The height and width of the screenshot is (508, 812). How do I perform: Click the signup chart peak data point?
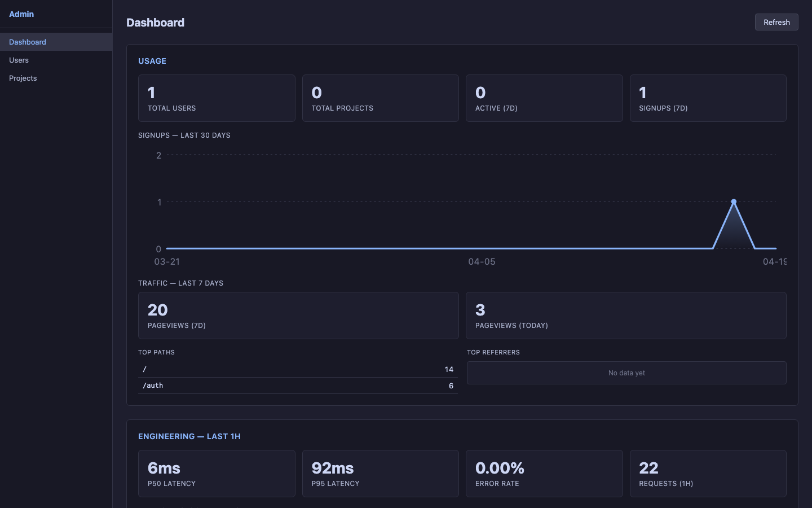pyautogui.click(x=734, y=202)
